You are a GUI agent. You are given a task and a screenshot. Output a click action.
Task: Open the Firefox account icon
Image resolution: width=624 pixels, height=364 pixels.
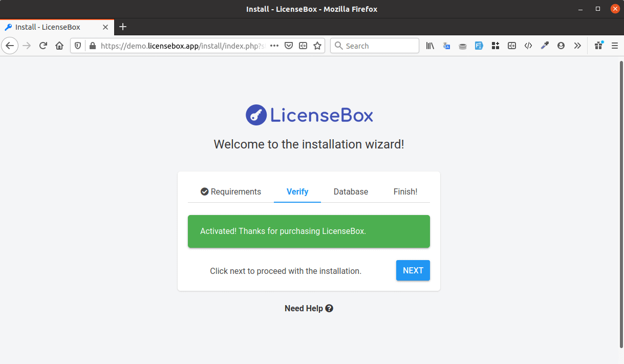click(x=561, y=46)
